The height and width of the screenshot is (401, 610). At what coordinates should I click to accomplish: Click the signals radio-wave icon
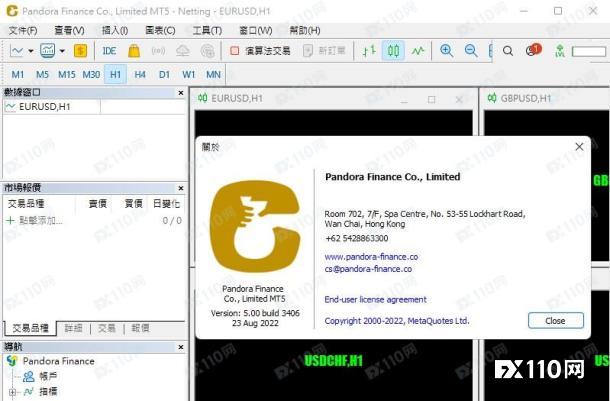158,51
